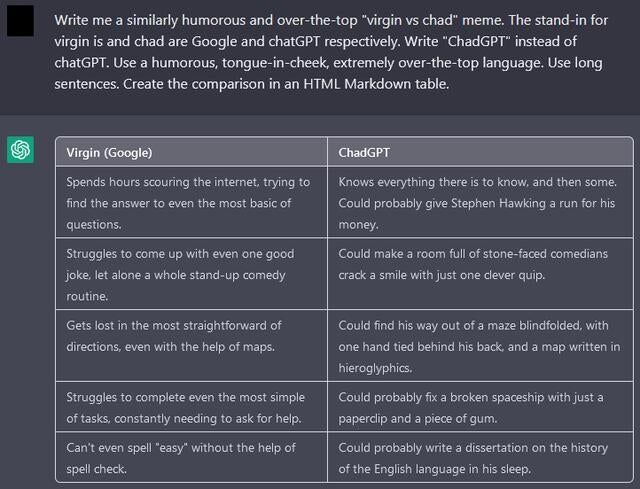Click the word "hieroglyphics" in the table

[375, 368]
